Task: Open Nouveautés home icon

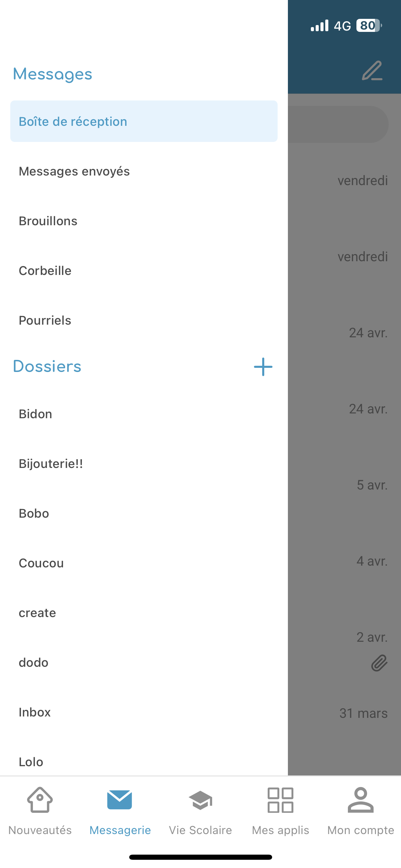Action: click(x=40, y=800)
